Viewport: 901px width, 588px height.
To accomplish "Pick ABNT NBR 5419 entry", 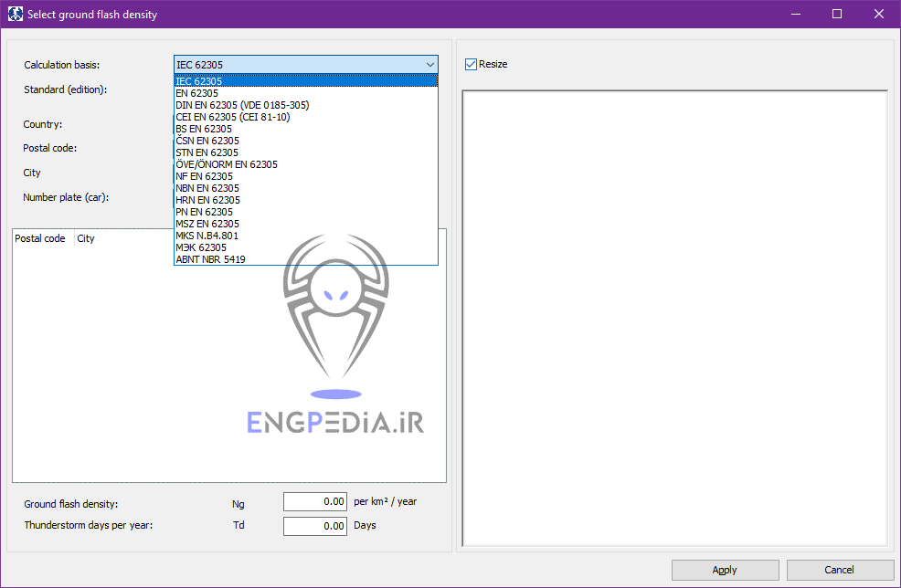I will point(306,259).
